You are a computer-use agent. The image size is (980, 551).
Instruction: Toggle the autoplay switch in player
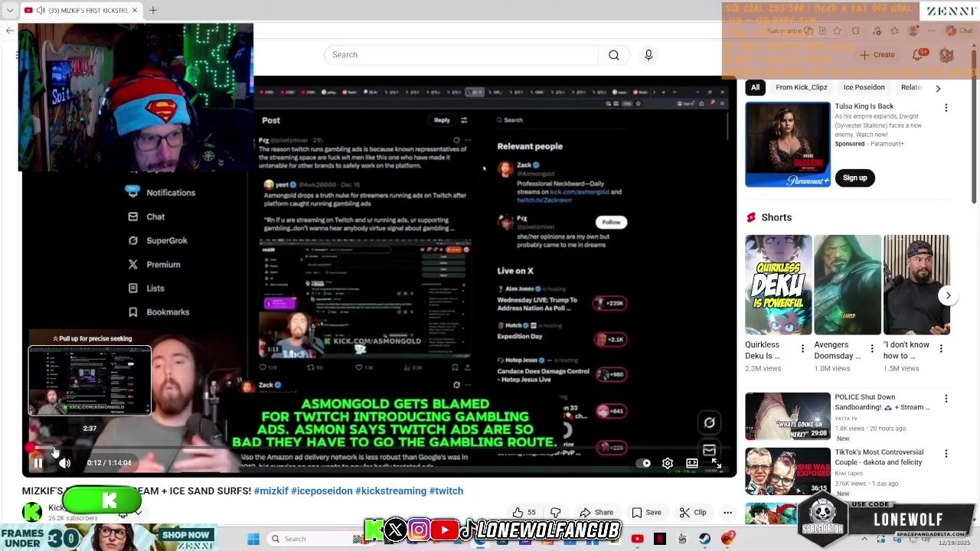coord(644,463)
